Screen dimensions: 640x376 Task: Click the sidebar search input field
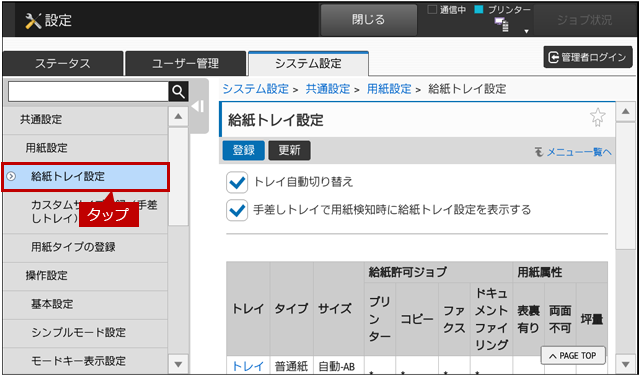pos(88,92)
